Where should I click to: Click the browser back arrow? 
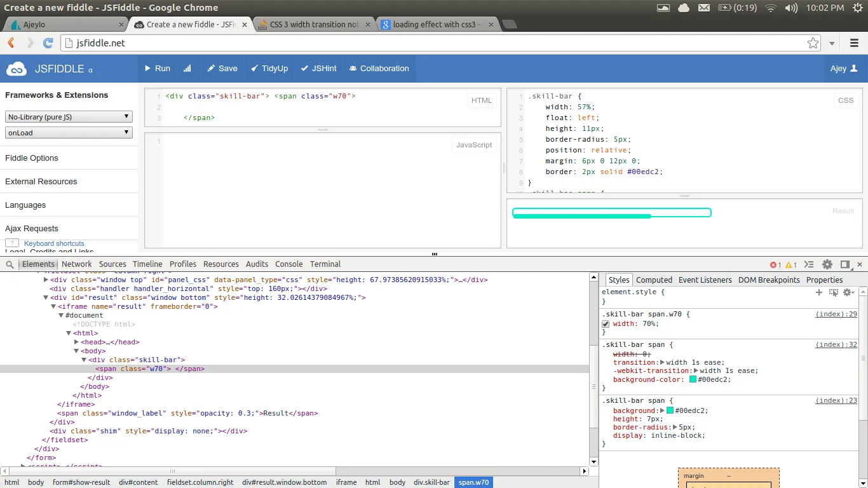click(x=11, y=43)
